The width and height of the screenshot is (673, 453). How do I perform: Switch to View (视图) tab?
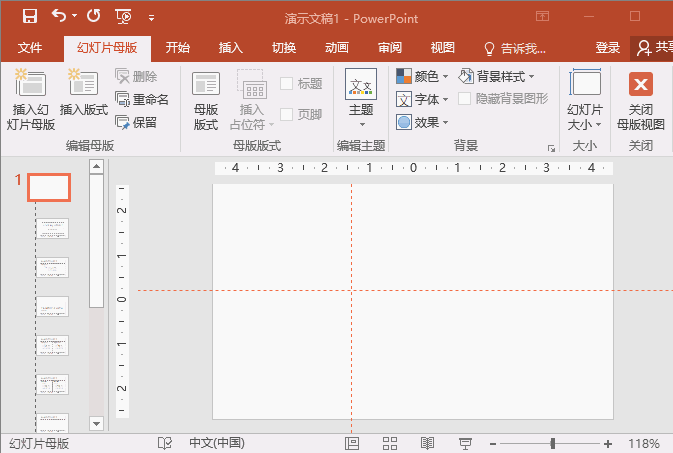coord(443,48)
